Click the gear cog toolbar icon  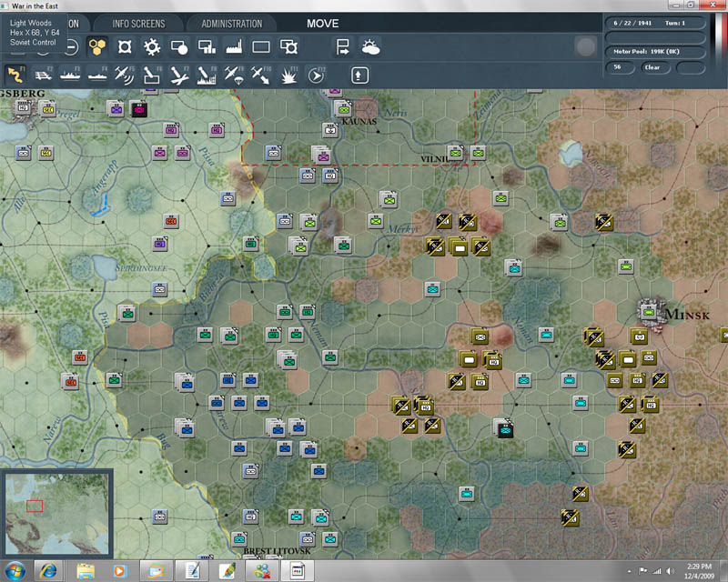click(x=152, y=47)
